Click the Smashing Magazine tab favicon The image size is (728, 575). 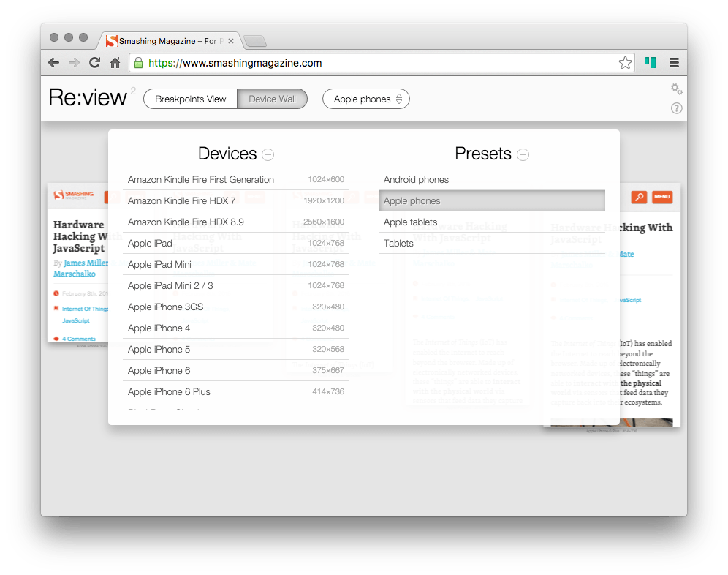tap(111, 41)
